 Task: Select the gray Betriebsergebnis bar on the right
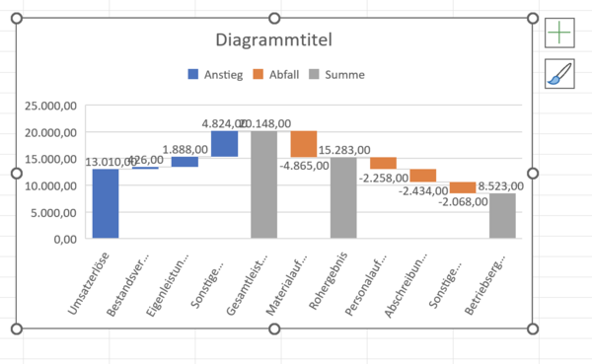502,216
